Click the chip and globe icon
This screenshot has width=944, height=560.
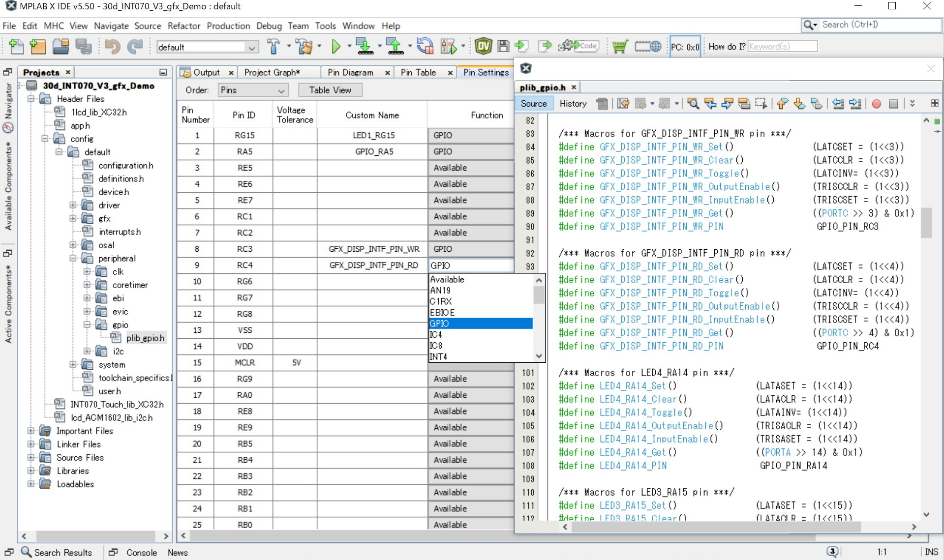tap(648, 47)
